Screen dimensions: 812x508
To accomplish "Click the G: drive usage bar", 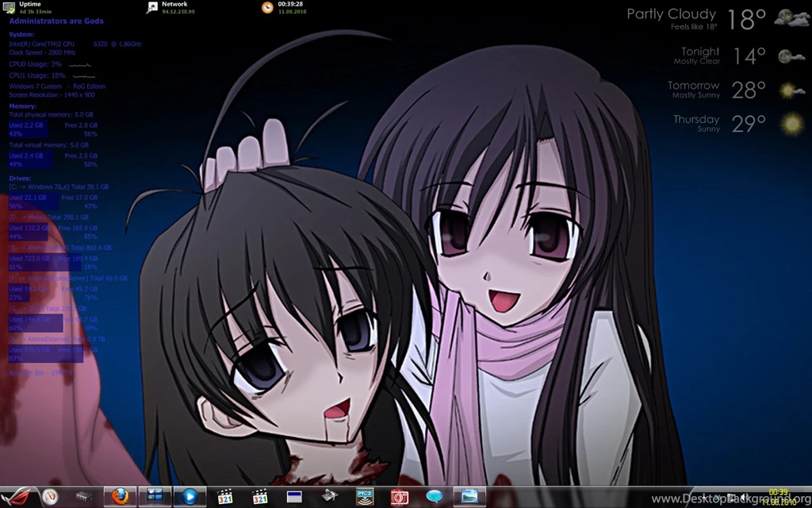I will pyautogui.click(x=35, y=324).
